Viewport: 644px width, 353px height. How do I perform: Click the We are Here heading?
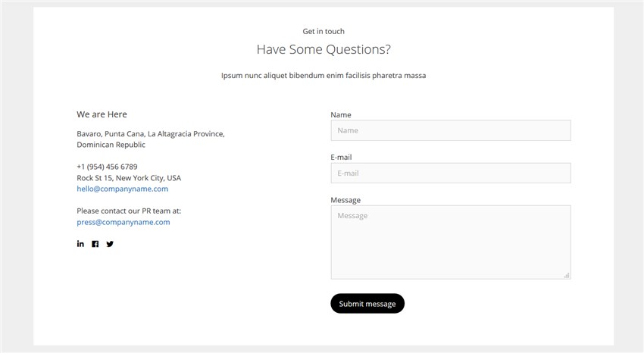click(102, 114)
